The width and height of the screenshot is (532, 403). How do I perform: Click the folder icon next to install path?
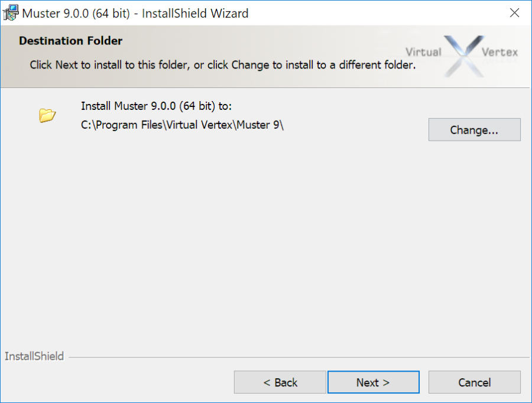[x=47, y=115]
